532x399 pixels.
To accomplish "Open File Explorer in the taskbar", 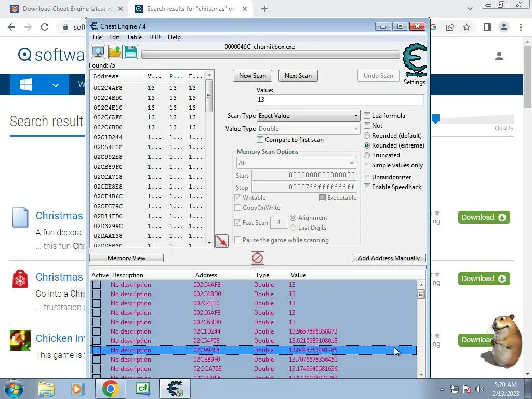I will 46,389.
